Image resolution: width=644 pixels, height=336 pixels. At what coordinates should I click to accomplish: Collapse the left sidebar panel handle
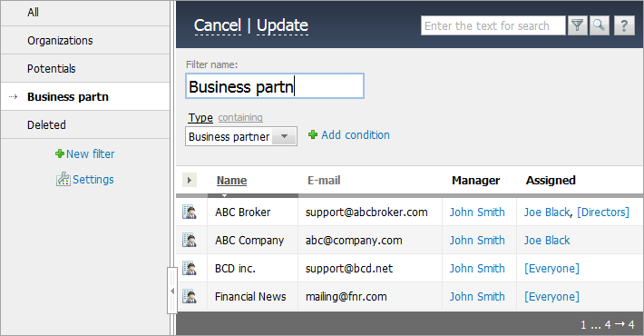(172, 291)
